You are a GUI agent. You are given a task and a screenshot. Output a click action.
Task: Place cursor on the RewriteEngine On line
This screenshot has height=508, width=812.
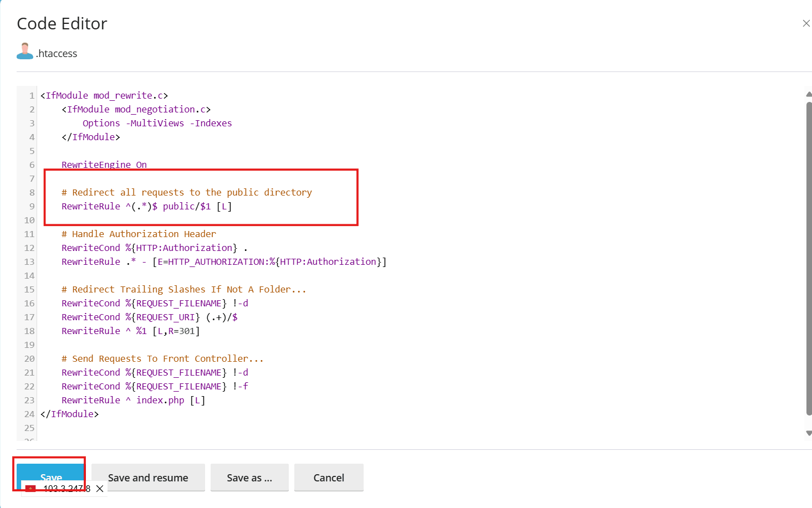tap(104, 164)
